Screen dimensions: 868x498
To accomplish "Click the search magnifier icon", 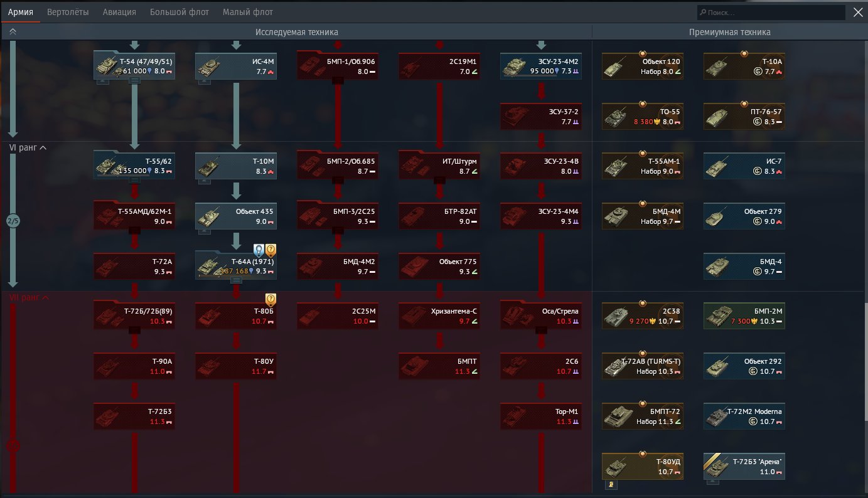I will 702,13.
